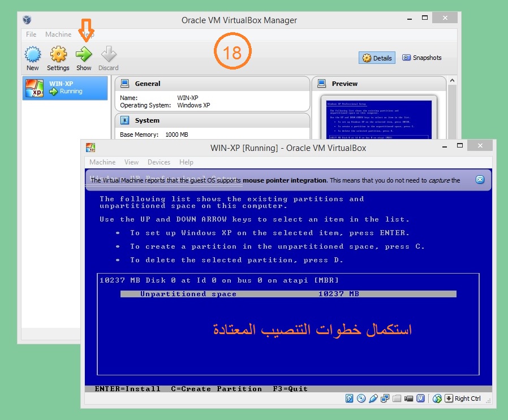Select the WIN-XP virtual machine in list
This screenshot has height=420, width=508.
point(65,88)
